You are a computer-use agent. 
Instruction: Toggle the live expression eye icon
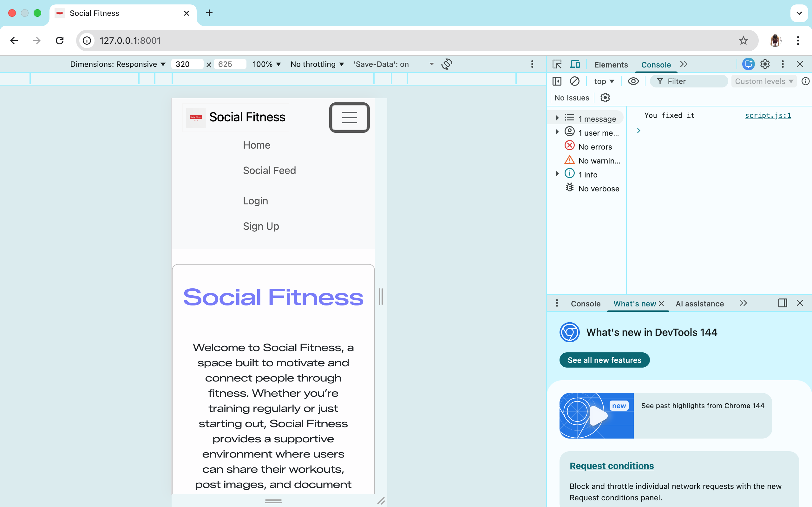tap(633, 81)
